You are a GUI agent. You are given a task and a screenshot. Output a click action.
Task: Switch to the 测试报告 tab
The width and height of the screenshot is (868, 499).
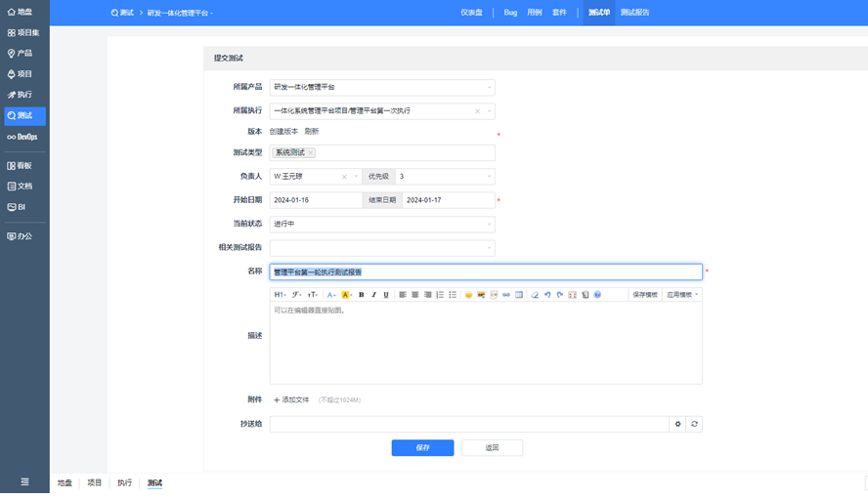click(634, 12)
